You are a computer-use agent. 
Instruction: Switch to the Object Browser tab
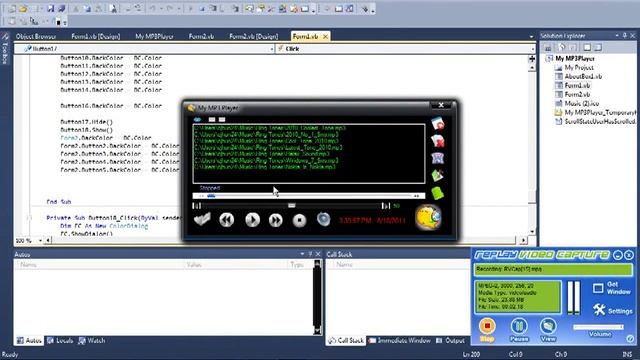click(36, 36)
